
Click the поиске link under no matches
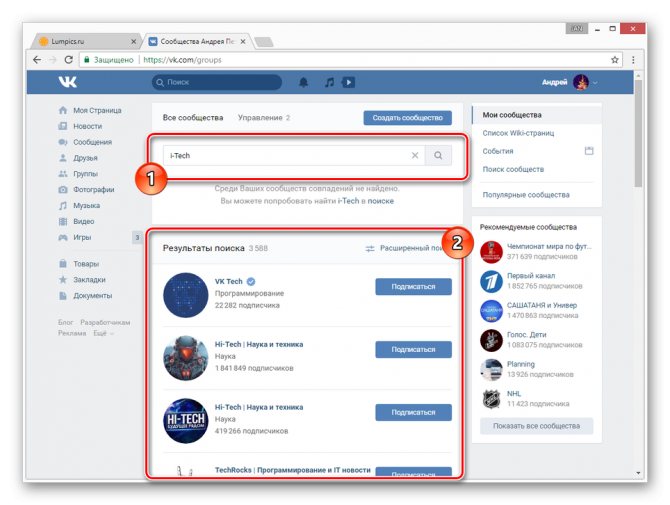[x=380, y=201]
